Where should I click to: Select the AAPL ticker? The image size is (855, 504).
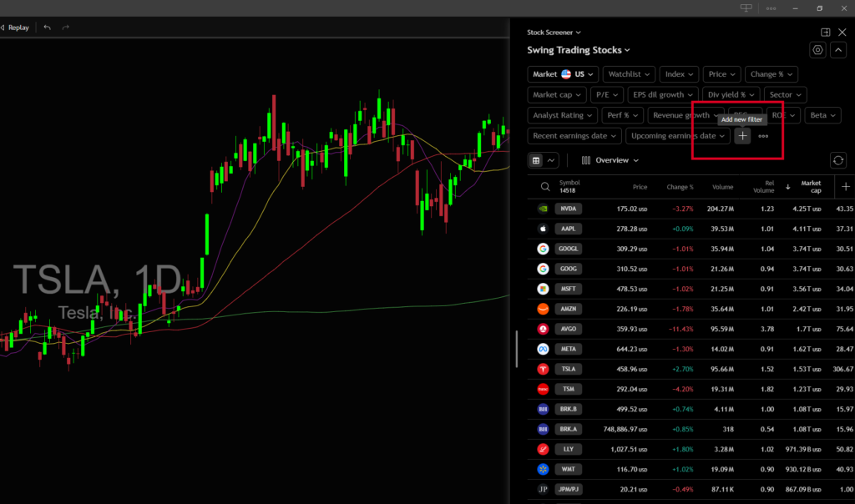pyautogui.click(x=568, y=229)
